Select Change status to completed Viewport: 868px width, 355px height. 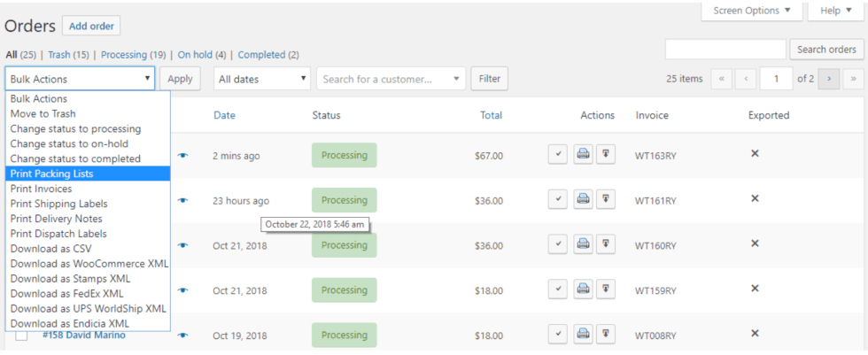point(88,158)
